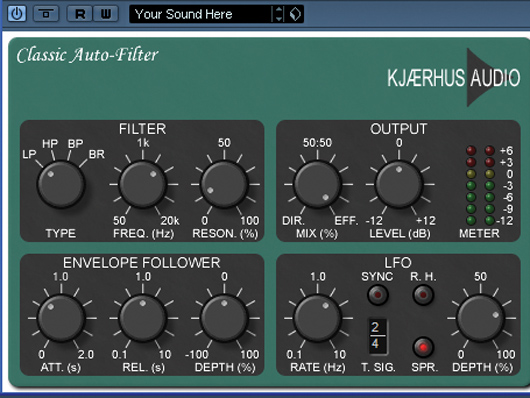Click the LFO RATE (Hz) knob
Viewport: 530px width, 398px height.
[317, 318]
